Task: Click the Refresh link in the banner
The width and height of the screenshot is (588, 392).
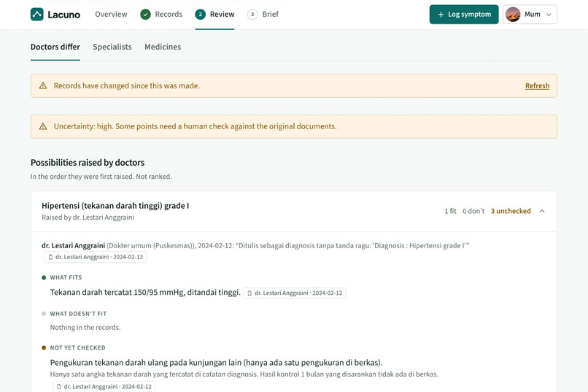Action: (x=537, y=85)
